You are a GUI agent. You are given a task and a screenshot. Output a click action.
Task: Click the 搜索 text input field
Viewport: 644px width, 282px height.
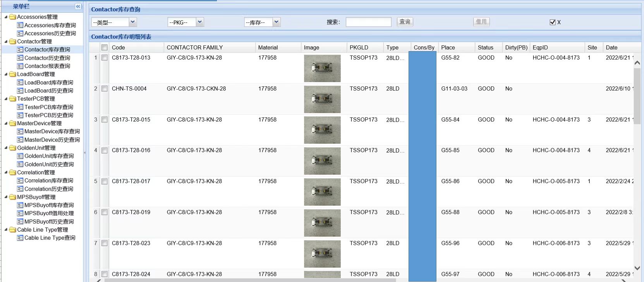(368, 22)
